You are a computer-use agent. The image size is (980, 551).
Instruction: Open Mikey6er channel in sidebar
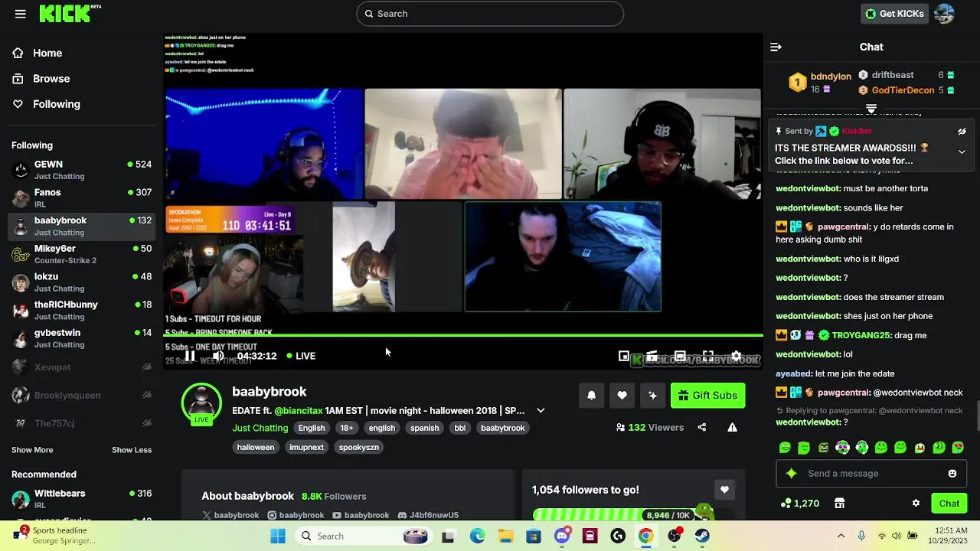[x=81, y=254]
